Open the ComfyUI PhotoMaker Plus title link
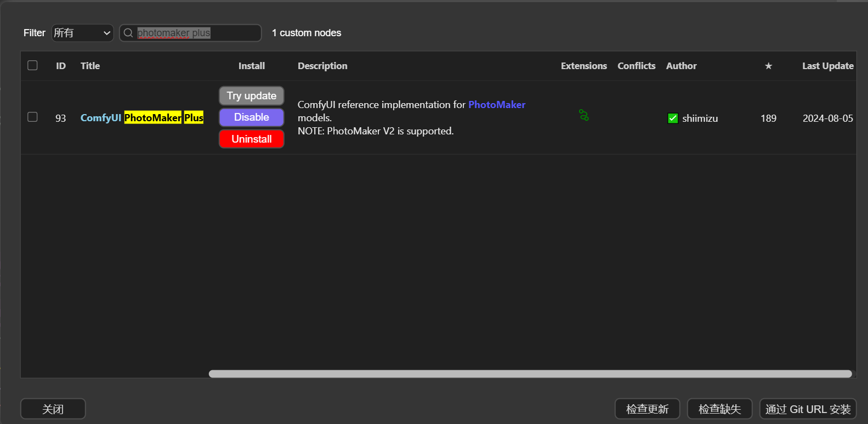Screen dimensions: 868x424 142,118
